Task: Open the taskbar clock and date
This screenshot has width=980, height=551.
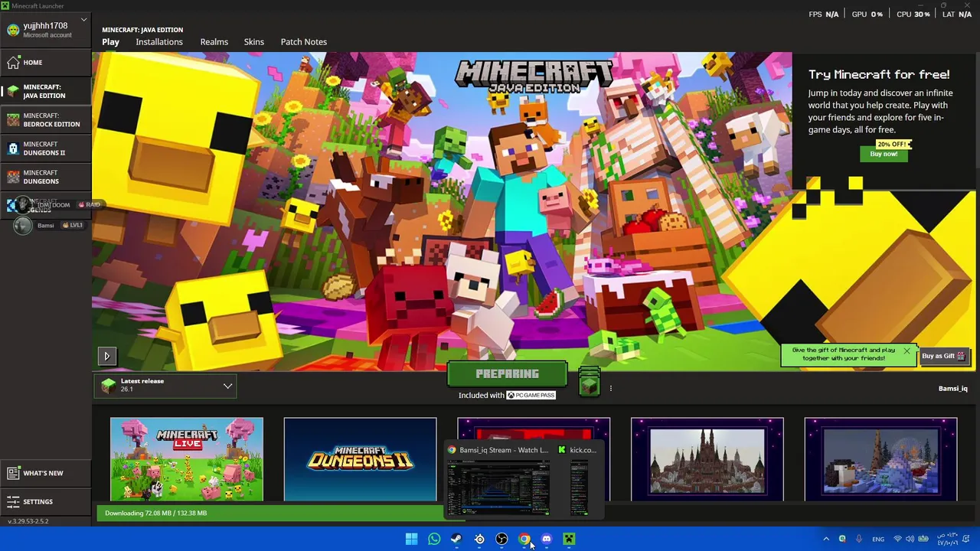Action: 947,540
